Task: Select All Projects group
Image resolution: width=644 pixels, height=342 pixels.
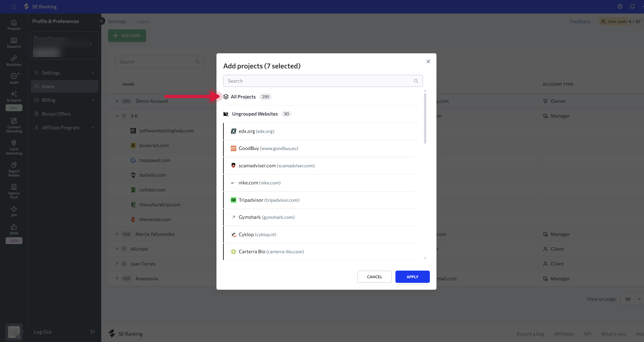Action: (x=321, y=97)
